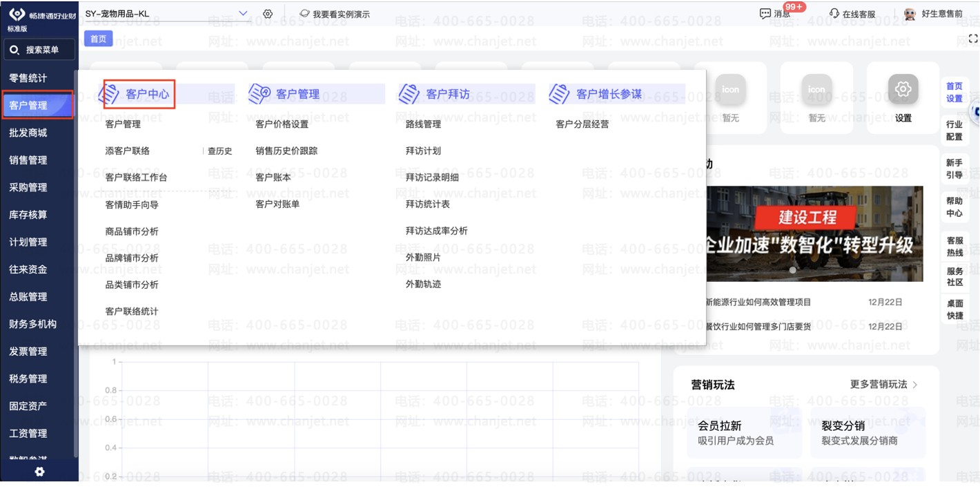This screenshot has height=489, width=980.
Task: Click the 我要看实例演示 chat icon
Action: tap(304, 14)
